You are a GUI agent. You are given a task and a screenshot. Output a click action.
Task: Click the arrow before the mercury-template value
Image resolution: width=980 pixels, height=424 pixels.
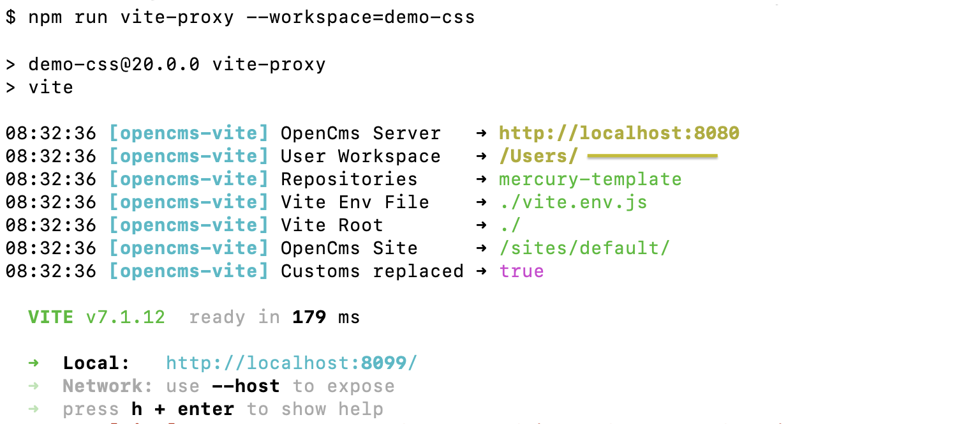pos(482,179)
